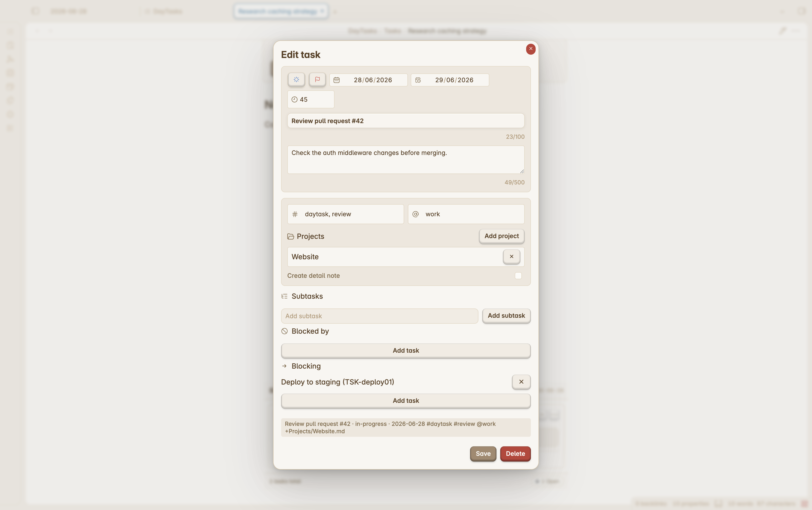Save the task
This screenshot has width=812, height=510.
tap(483, 454)
